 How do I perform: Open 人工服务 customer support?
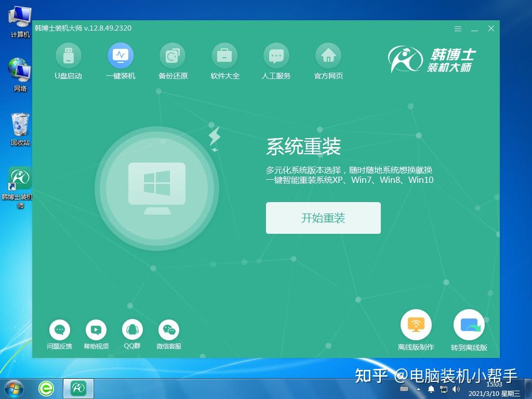(x=276, y=61)
